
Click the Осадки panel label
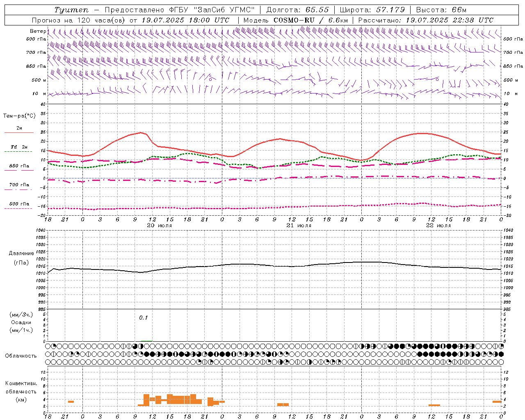coord(21,322)
